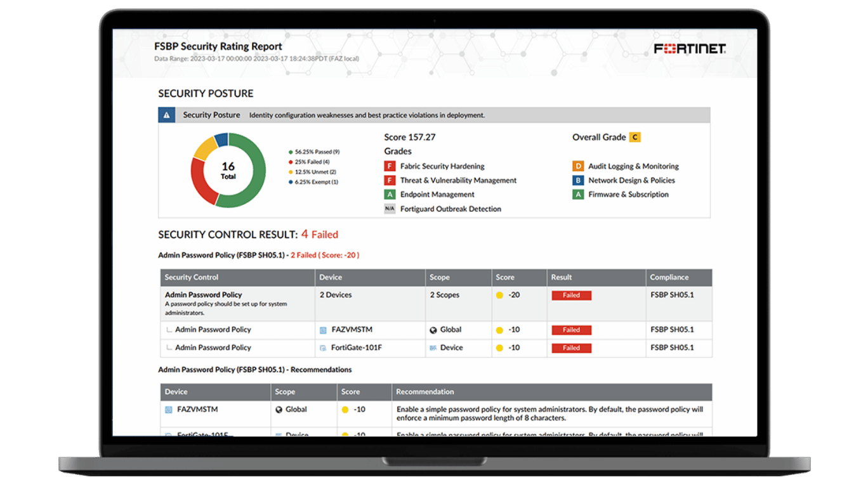Click the Failed badge in the 2 Devices row
Image resolution: width=868 pixels, height=487 pixels.
571,295
